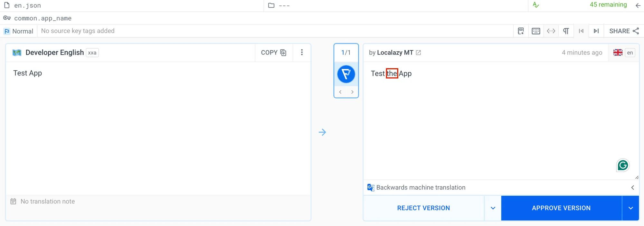Expand Backwards machine translation section

[x=632, y=187]
